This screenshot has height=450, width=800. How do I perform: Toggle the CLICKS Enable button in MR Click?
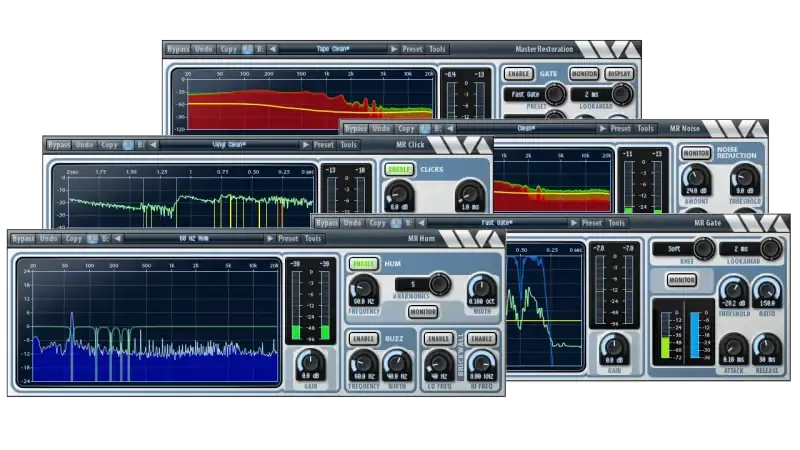click(399, 169)
